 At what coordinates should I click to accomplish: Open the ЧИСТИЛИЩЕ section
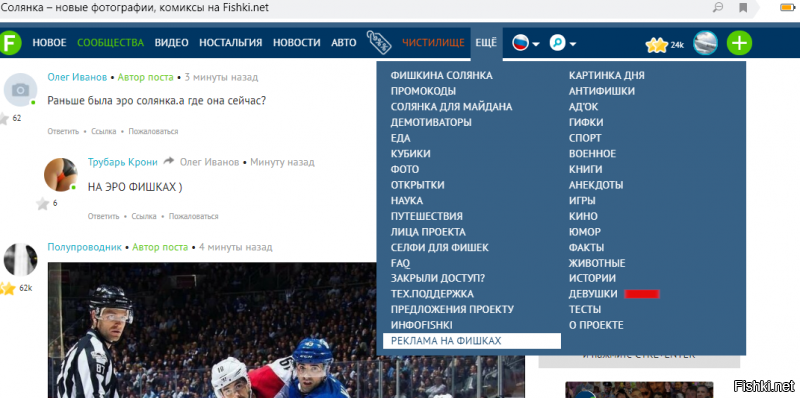click(x=433, y=43)
